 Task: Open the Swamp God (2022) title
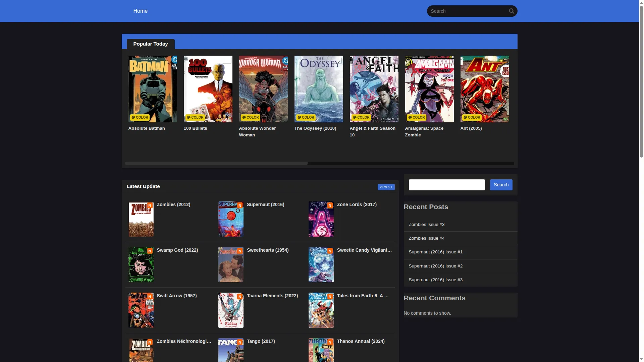pyautogui.click(x=177, y=250)
